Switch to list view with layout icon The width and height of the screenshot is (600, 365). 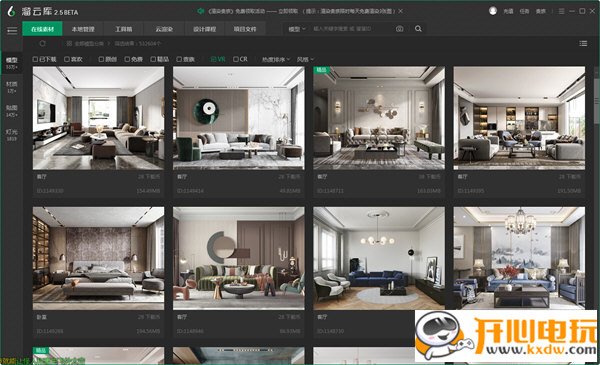point(583,44)
